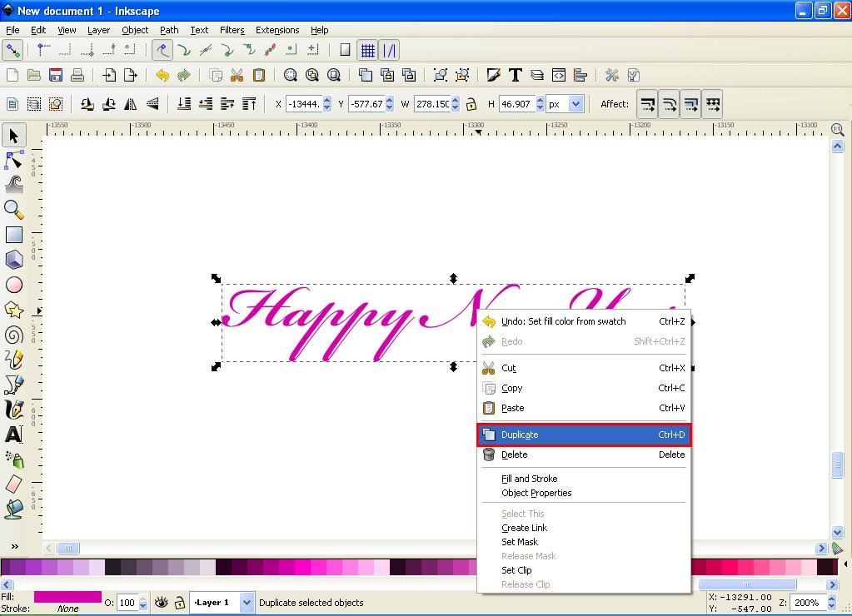Toggle Affect scale stroke width button
Viewport: 852px width, 616px height.
point(647,104)
